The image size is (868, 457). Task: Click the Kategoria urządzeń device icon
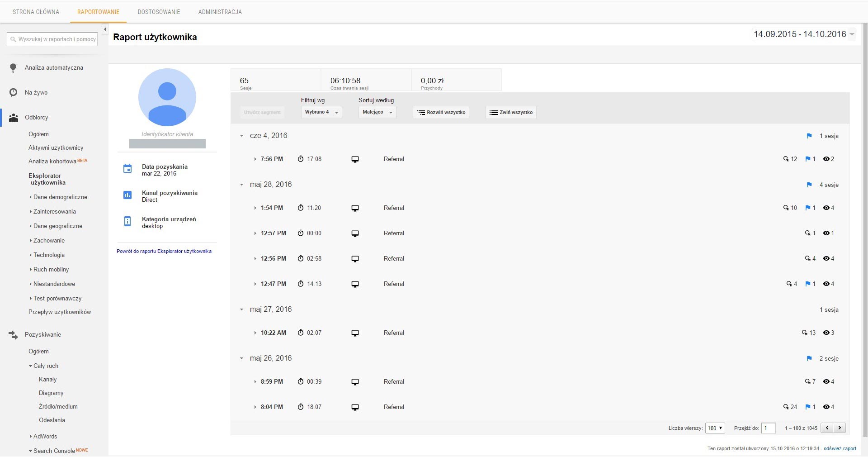[127, 221]
